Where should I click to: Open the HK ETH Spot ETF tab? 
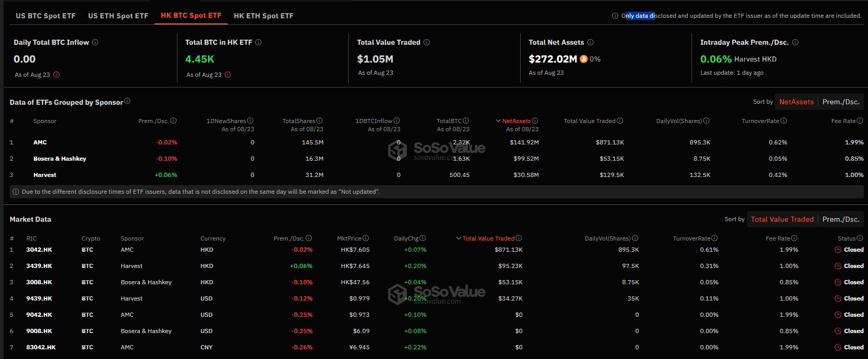tap(263, 16)
